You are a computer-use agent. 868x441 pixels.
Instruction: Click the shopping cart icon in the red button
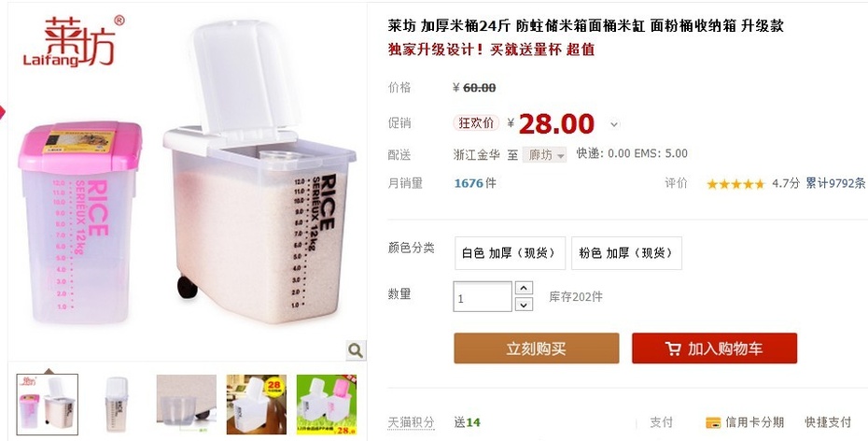pos(673,349)
